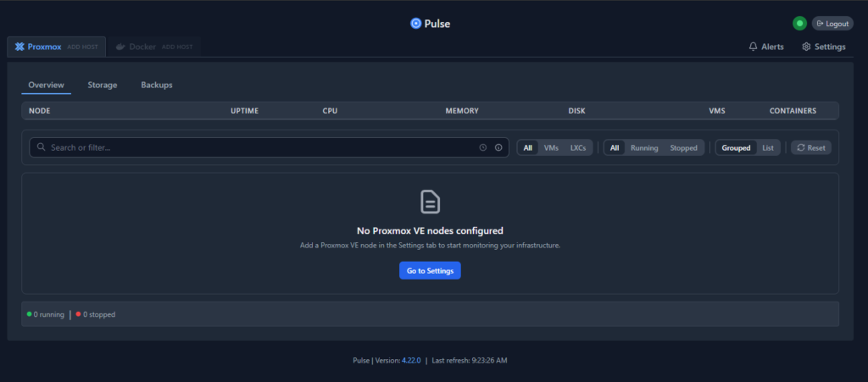This screenshot has width=868, height=382.
Task: Switch to Grouped view mode
Action: point(737,147)
